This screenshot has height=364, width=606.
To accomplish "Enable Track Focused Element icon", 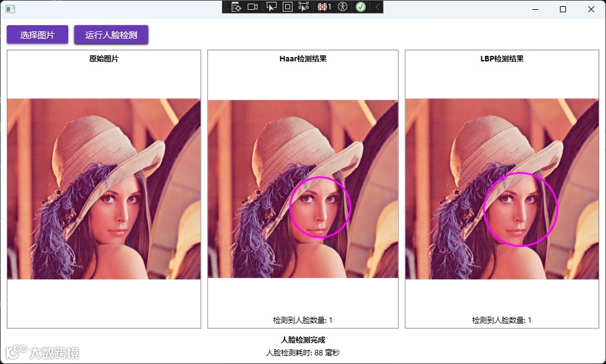I will coord(304,7).
